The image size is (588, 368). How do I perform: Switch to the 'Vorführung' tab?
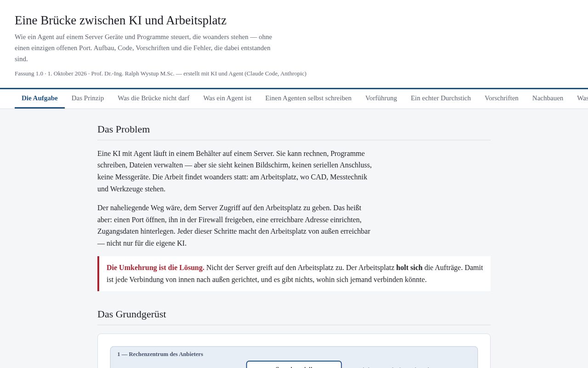381,98
